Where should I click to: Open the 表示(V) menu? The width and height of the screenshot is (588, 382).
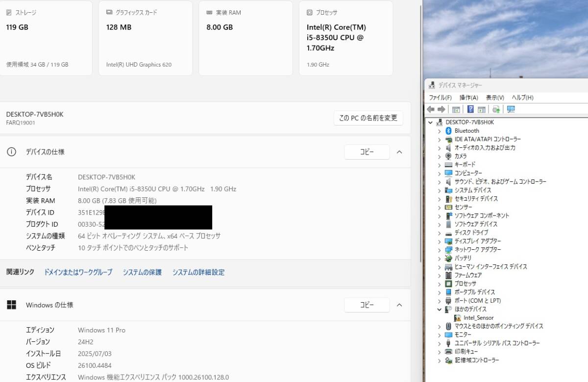pos(495,97)
